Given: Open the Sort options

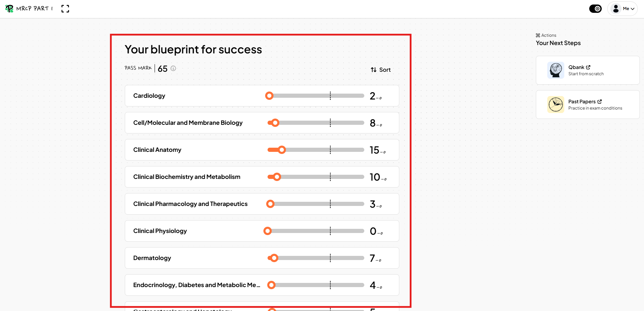Looking at the screenshot, I should click(x=381, y=70).
